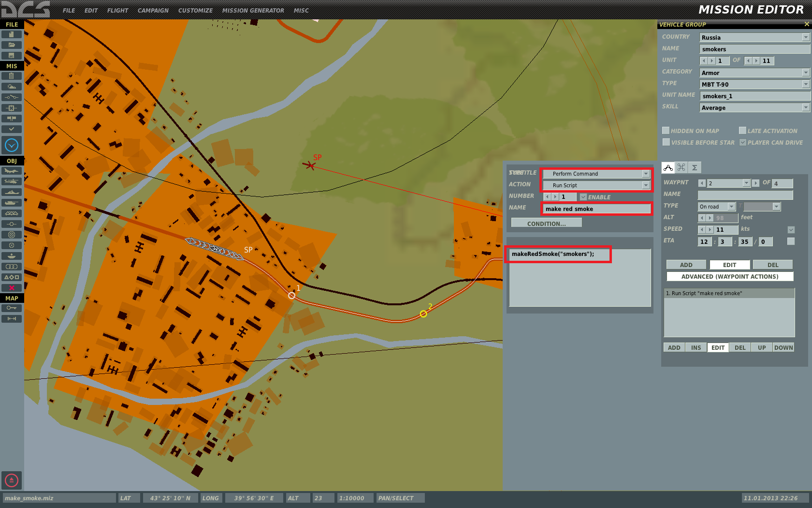Select the tank vehicle group tool
This screenshot has width=812, height=508.
click(12, 203)
